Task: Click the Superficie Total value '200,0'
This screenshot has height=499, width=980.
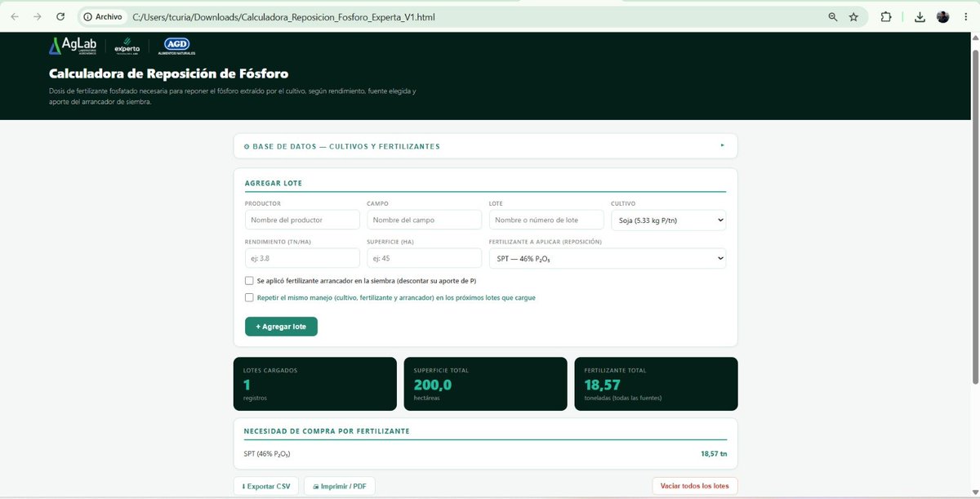Action: [x=433, y=385]
